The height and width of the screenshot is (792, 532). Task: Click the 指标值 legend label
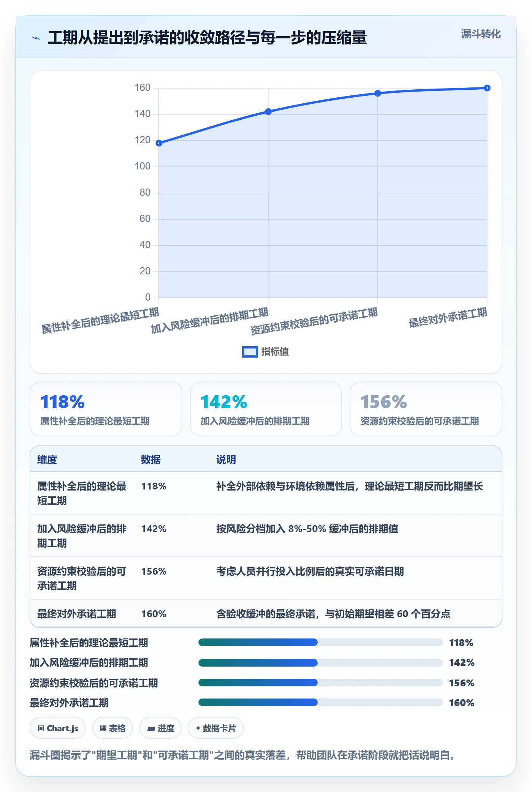tap(275, 352)
